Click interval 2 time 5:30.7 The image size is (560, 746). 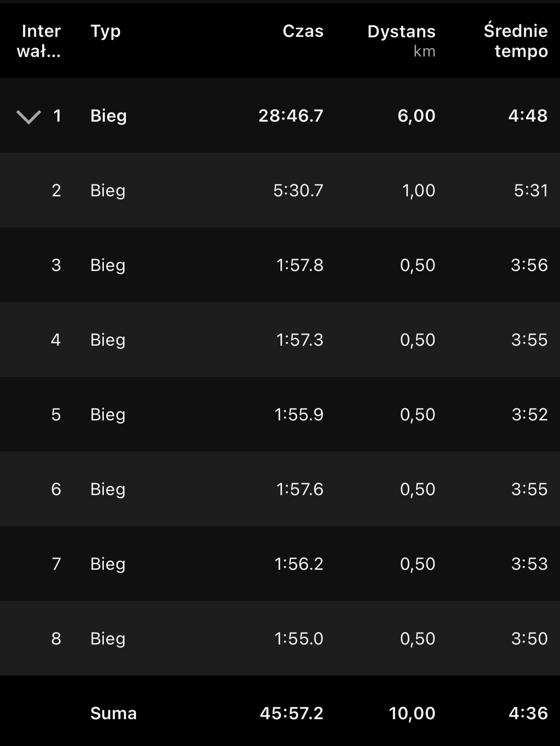coord(298,191)
